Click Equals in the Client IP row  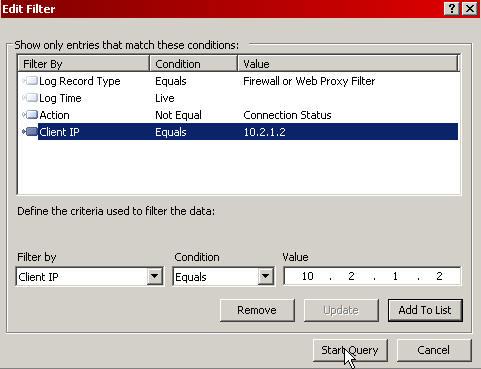click(x=171, y=132)
